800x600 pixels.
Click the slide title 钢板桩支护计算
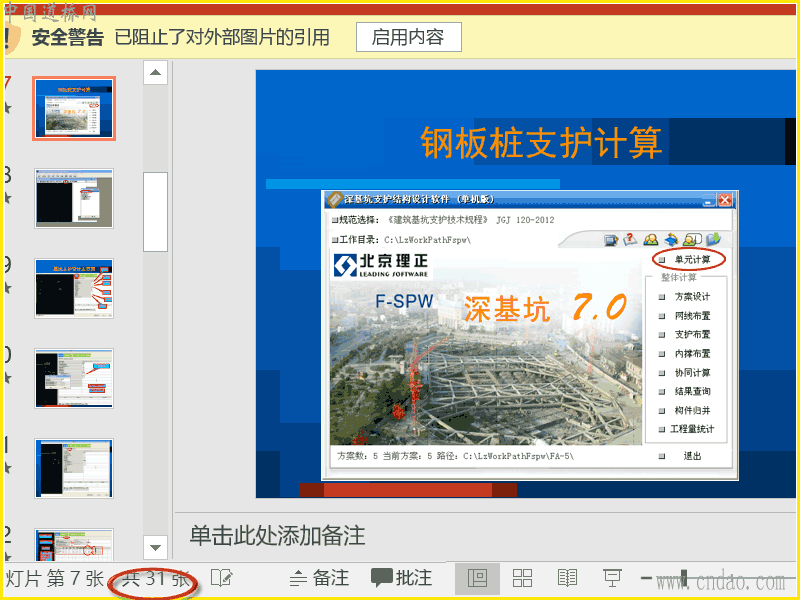click(541, 142)
